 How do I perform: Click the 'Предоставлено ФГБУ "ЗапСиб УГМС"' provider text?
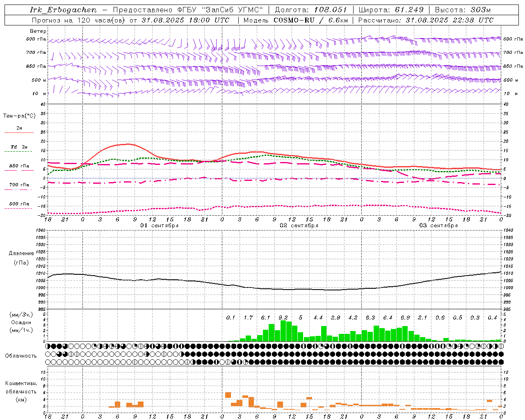[188, 10]
